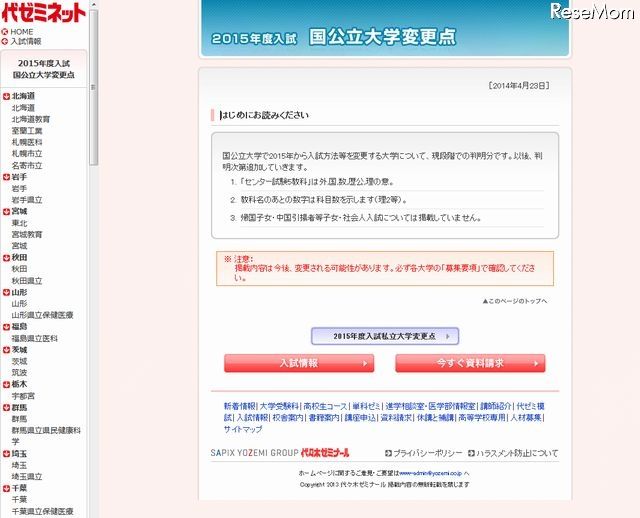Select 岩手県立 university in sidebar
The image size is (640, 518).
point(27,200)
